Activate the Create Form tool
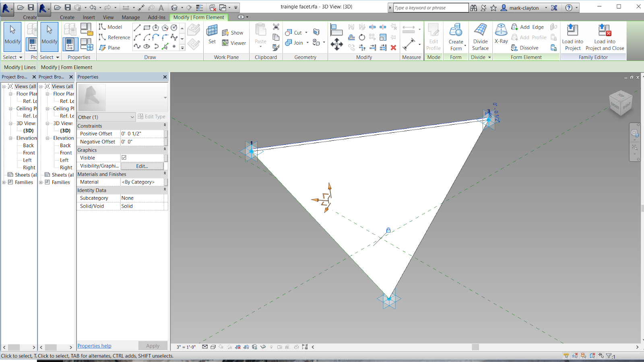Viewport: 644px width, 362px height. (456, 36)
